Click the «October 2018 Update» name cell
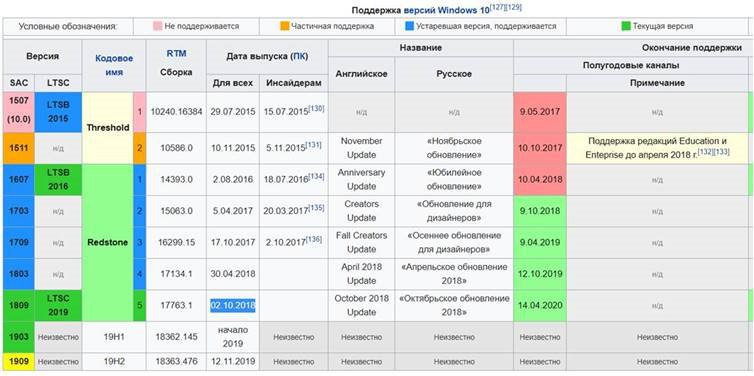The height and width of the screenshot is (376, 754). pyautogui.click(x=361, y=305)
